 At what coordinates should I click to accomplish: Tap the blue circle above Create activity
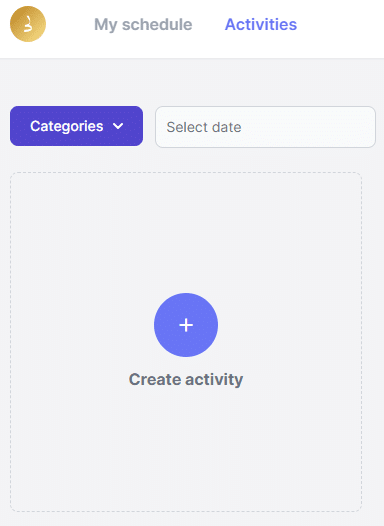point(186,325)
